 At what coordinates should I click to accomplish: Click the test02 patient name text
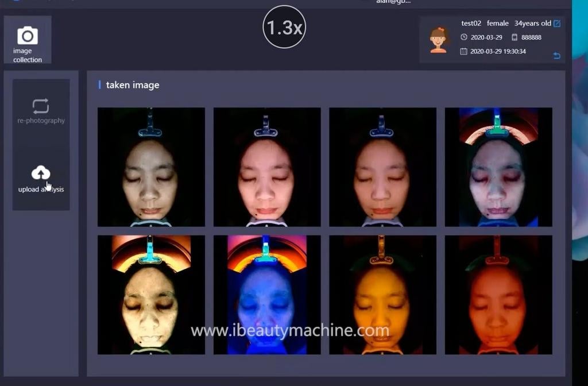[x=471, y=24]
